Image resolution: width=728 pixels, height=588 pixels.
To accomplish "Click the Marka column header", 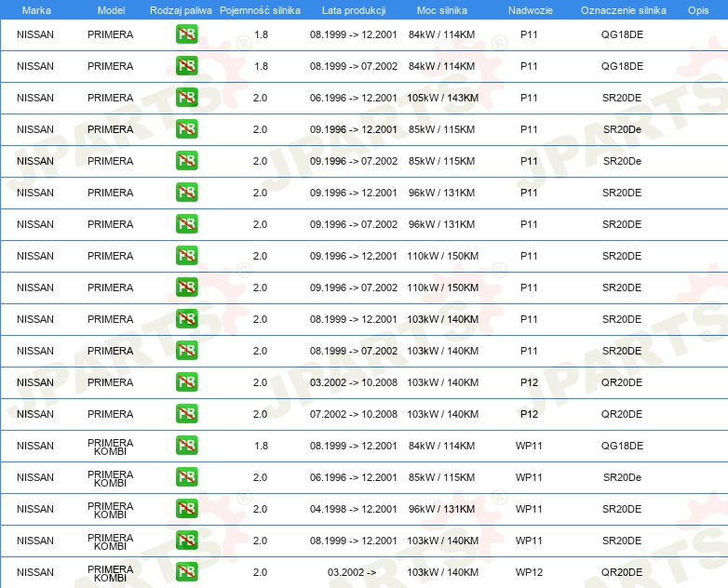I will pos(36,10).
